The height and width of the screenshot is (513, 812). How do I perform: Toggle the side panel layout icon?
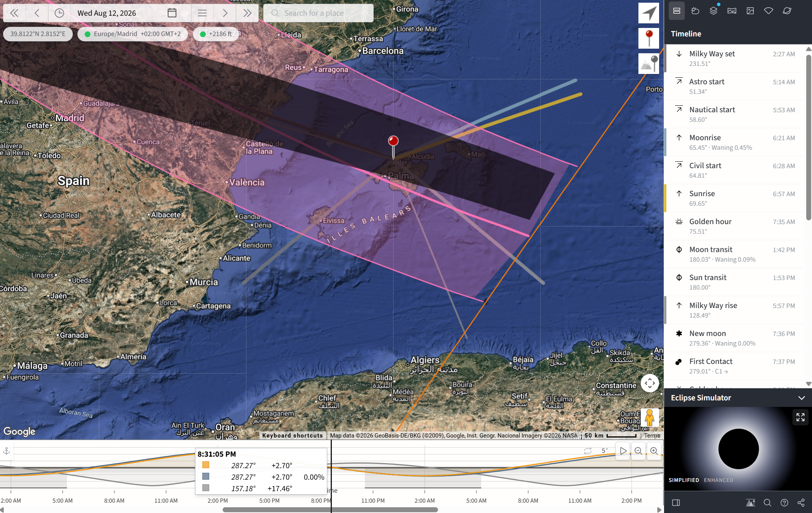coord(676,503)
